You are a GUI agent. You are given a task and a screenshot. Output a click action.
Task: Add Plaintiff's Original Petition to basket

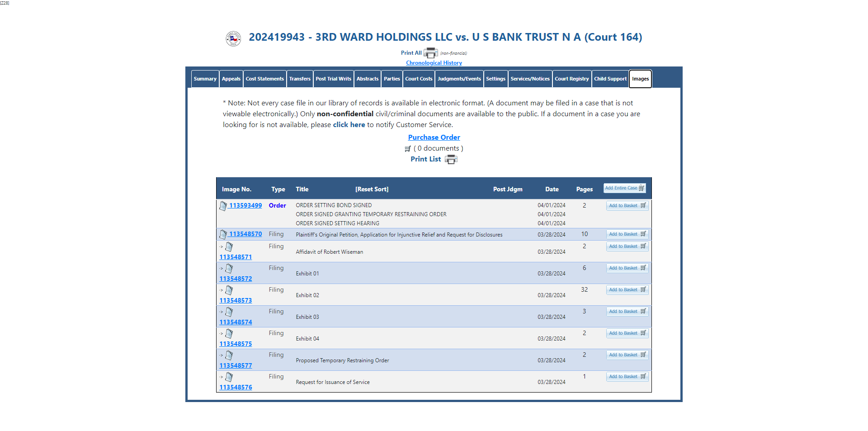pos(627,234)
